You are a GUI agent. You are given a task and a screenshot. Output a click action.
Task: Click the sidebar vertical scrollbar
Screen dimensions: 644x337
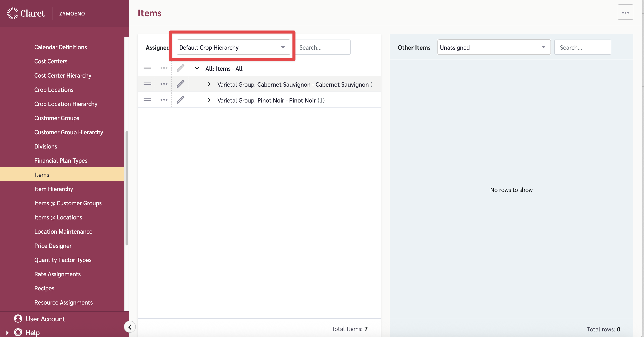[127, 187]
